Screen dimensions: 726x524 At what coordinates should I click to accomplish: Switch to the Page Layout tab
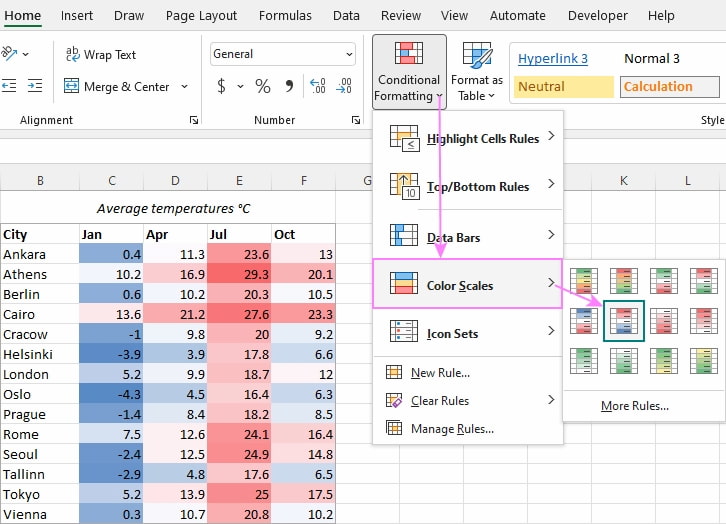click(x=201, y=15)
